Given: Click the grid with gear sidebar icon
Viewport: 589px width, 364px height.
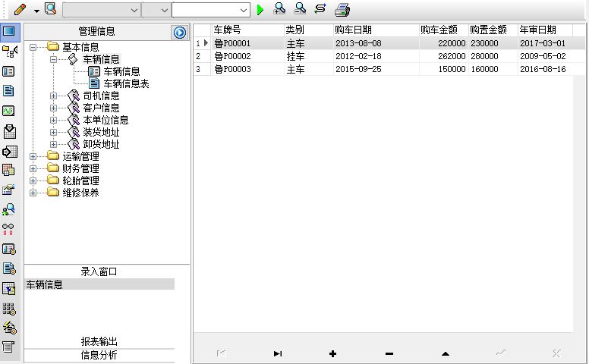Looking at the screenshot, I should pos(9,309).
